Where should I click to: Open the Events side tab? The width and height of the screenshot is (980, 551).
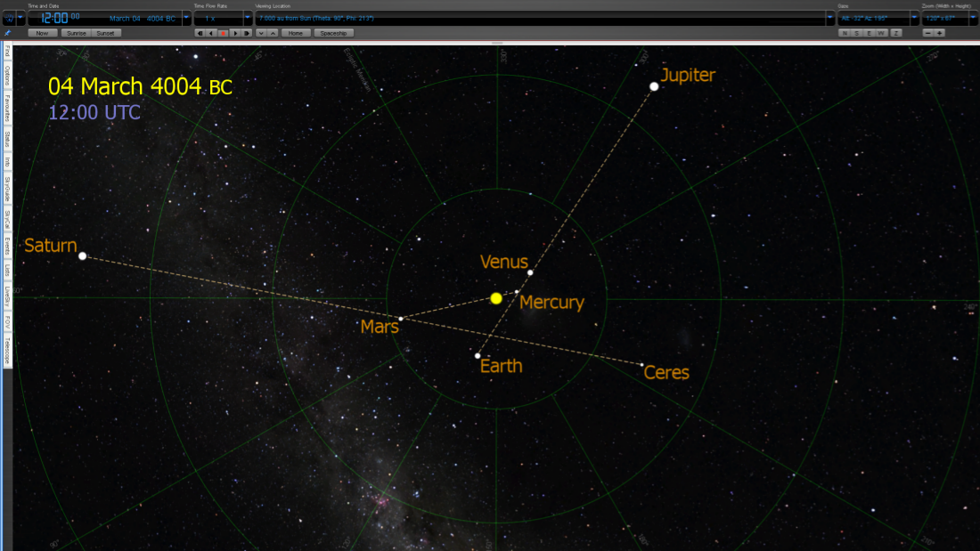(7, 247)
